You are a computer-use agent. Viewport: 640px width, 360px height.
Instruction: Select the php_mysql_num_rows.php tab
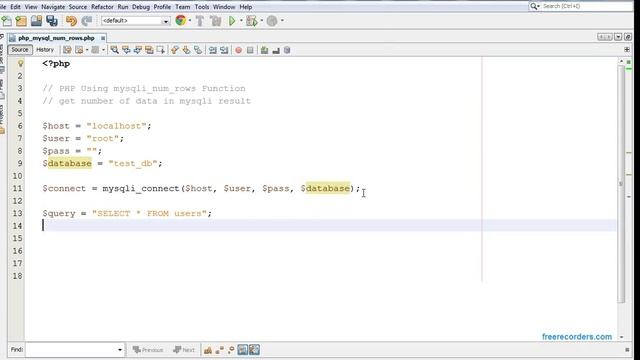(56, 38)
